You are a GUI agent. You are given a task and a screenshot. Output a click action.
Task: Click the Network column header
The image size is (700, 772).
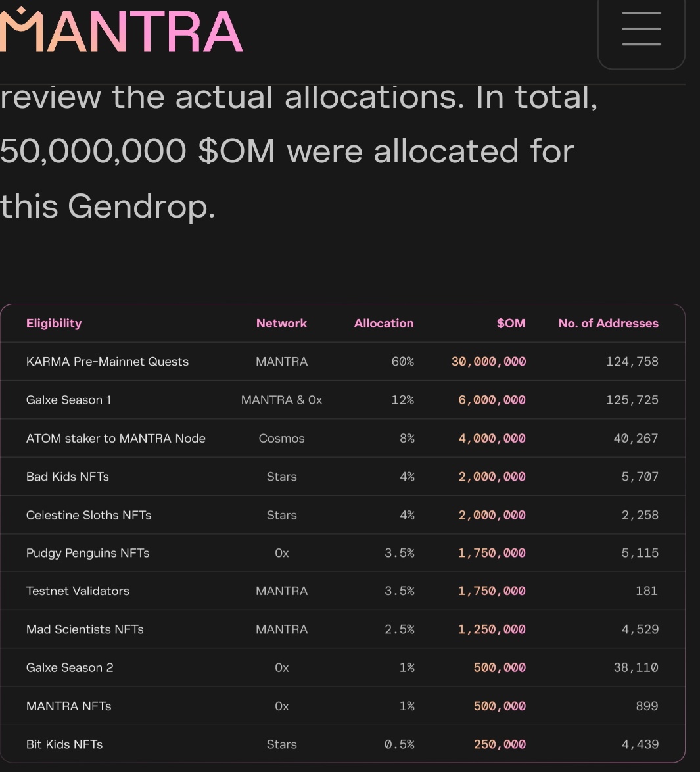click(281, 323)
